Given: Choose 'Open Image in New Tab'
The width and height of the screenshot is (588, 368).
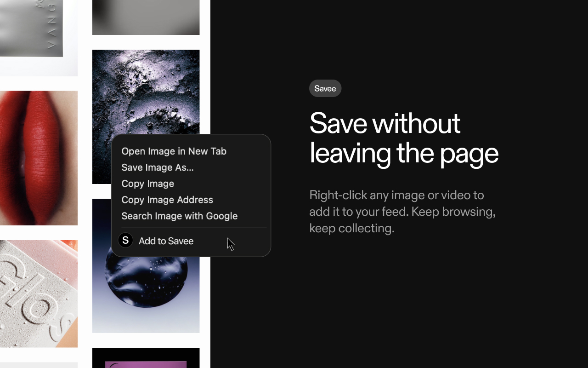Looking at the screenshot, I should (x=174, y=151).
